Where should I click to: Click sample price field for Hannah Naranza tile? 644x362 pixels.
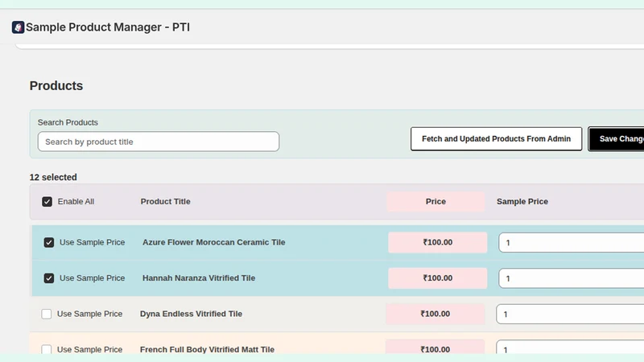click(572, 278)
